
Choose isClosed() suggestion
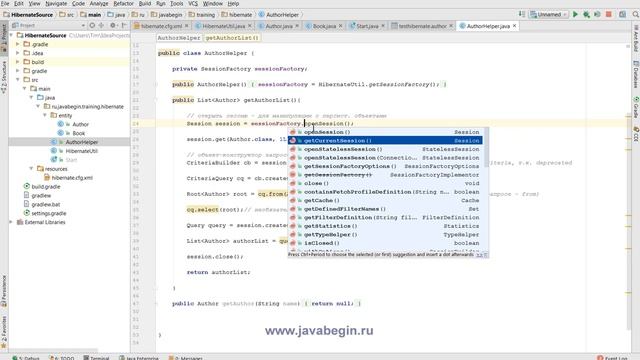[385, 243]
